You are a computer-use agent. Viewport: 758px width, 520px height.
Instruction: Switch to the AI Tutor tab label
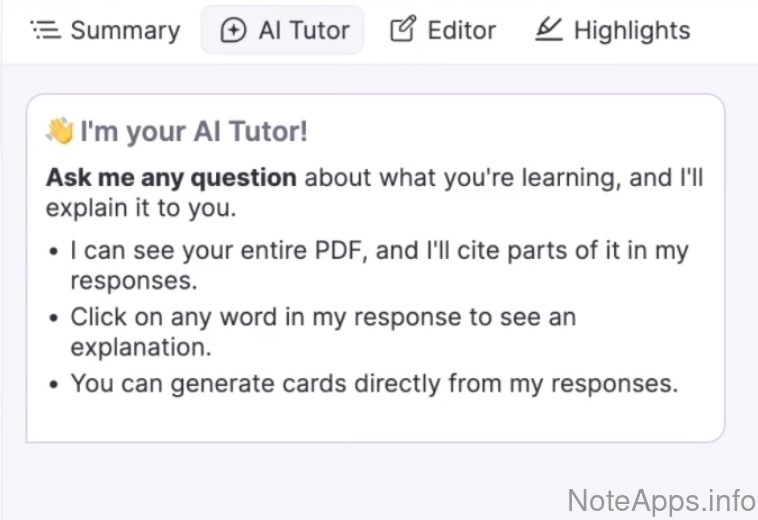[303, 30]
